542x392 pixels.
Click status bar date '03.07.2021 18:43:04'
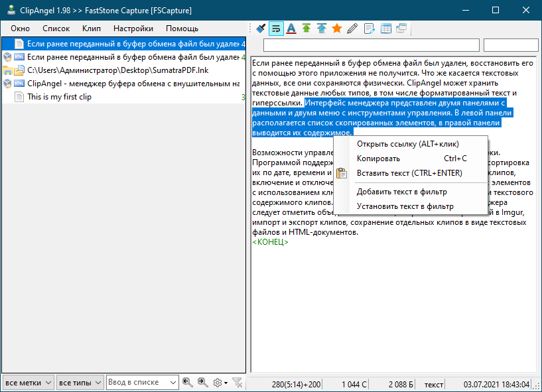pyautogui.click(x=496, y=385)
